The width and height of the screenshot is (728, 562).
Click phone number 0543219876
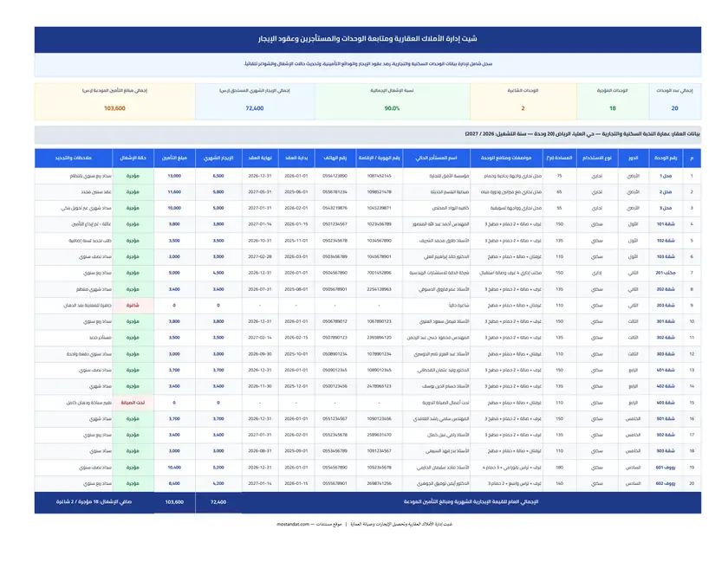coord(335,209)
